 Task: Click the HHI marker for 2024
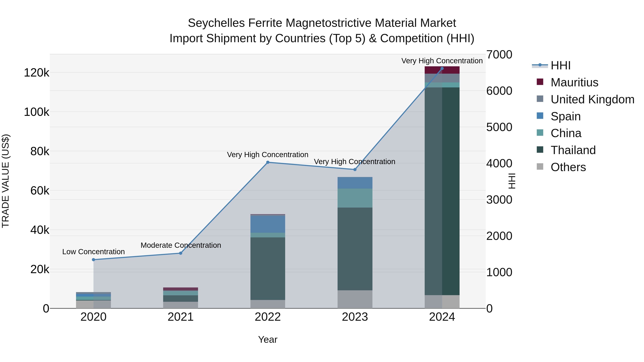(442, 68)
